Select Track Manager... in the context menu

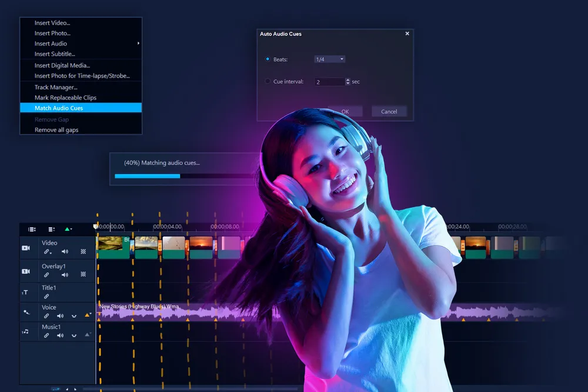point(56,87)
